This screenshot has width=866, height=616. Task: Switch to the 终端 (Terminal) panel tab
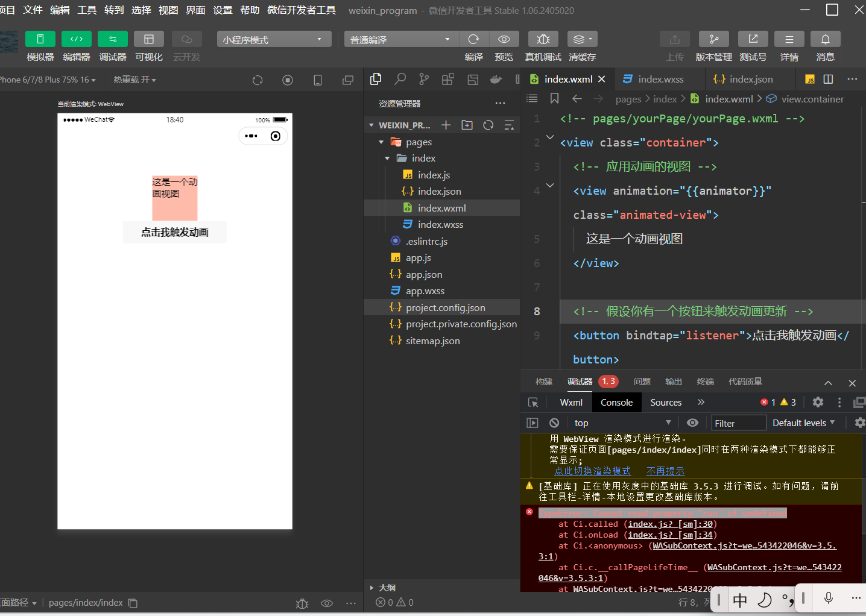(706, 382)
